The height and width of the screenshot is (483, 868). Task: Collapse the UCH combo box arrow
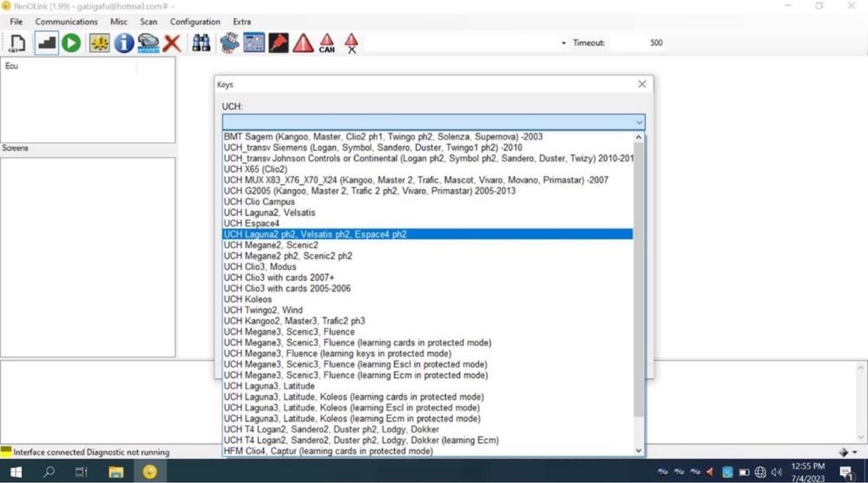(x=639, y=122)
